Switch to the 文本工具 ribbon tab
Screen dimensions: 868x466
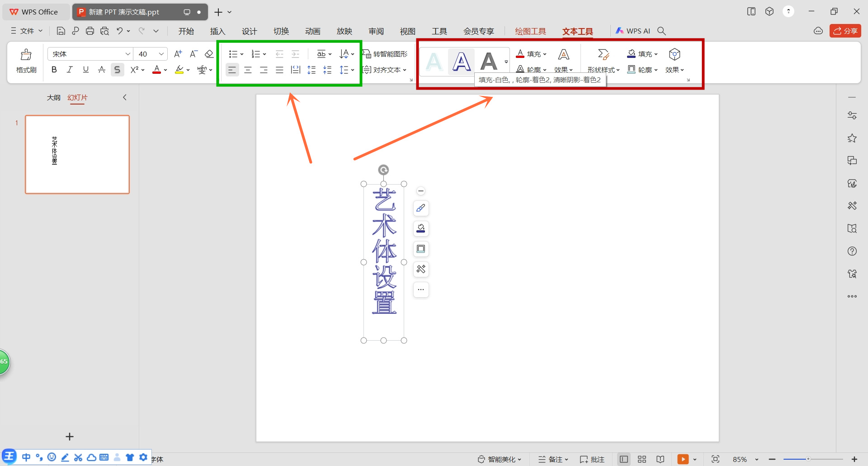(x=577, y=31)
